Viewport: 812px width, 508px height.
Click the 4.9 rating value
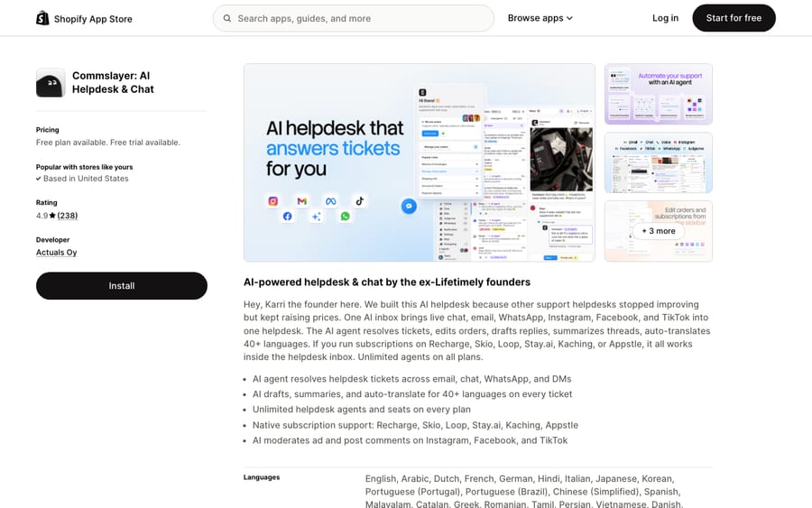click(42, 216)
